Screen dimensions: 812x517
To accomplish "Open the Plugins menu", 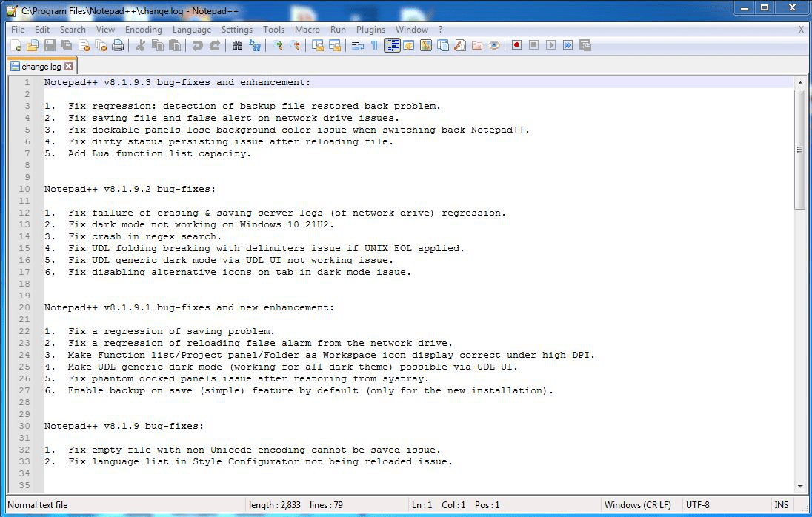I will tap(370, 30).
